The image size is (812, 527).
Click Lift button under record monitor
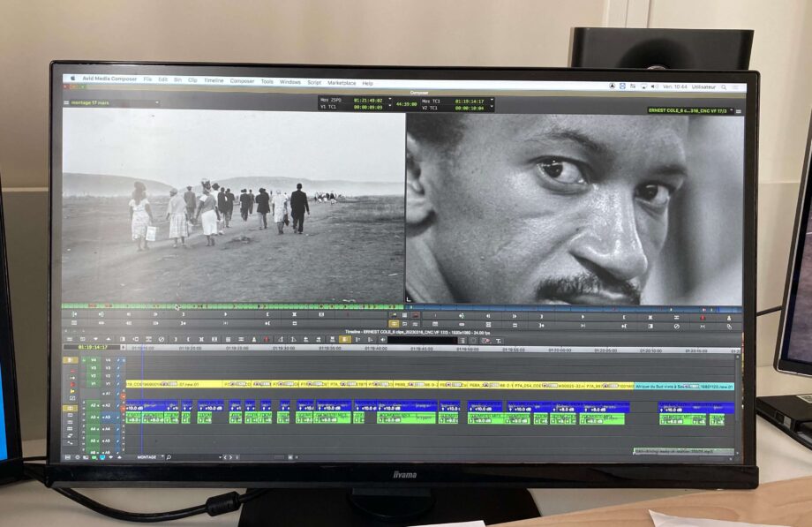click(x=676, y=318)
